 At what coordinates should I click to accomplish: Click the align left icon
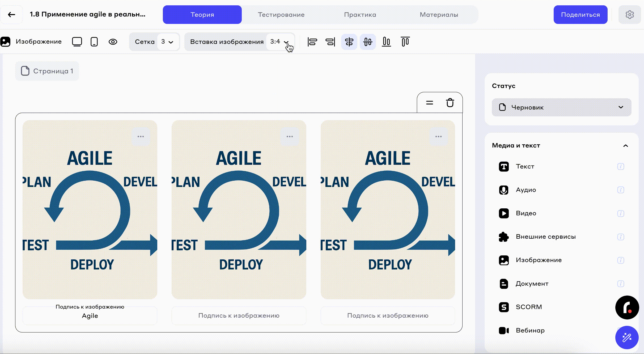(x=312, y=42)
